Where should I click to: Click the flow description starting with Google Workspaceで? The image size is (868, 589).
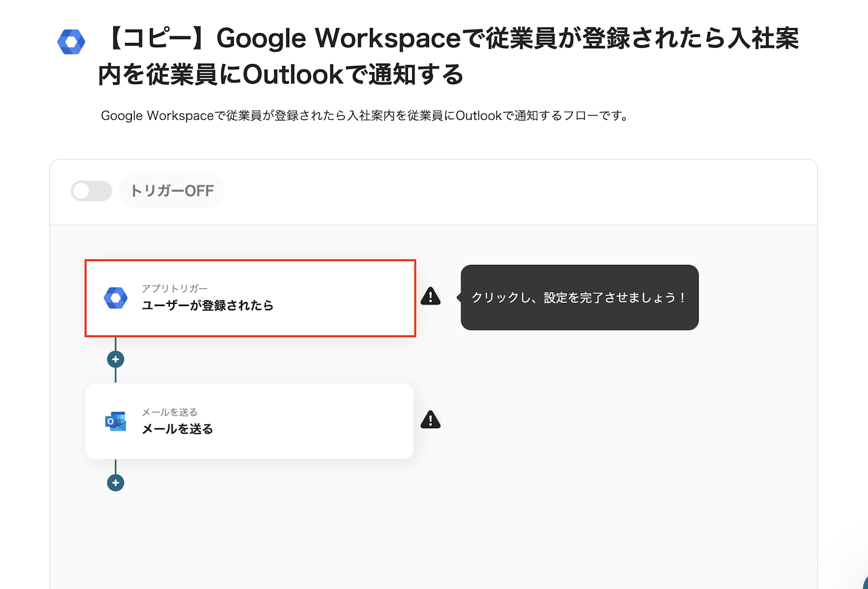[x=365, y=116]
